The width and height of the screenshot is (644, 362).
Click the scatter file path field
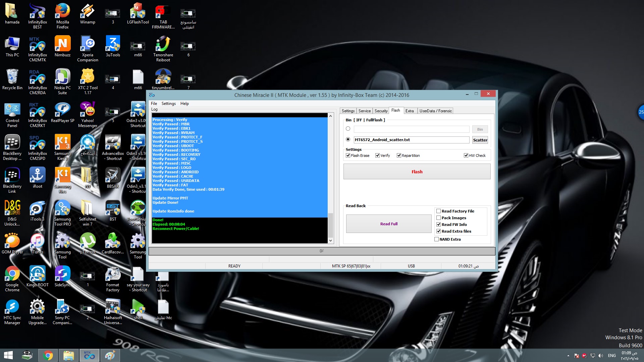click(412, 140)
